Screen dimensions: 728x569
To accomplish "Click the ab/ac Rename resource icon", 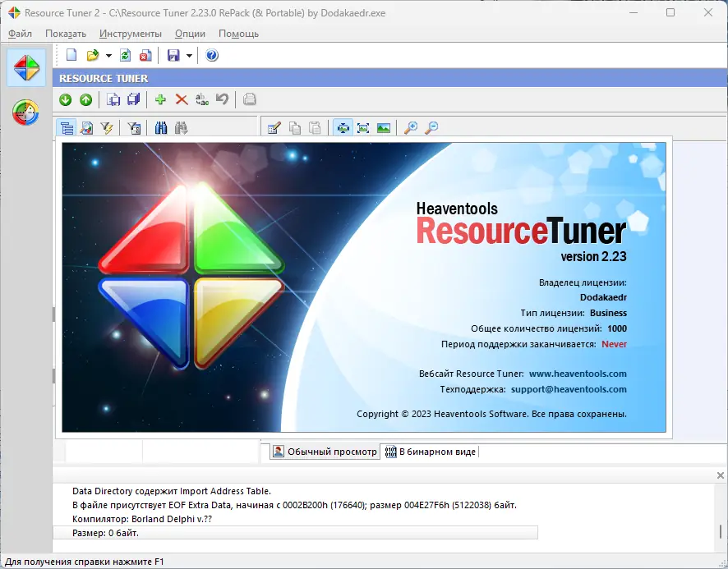I will (x=202, y=99).
